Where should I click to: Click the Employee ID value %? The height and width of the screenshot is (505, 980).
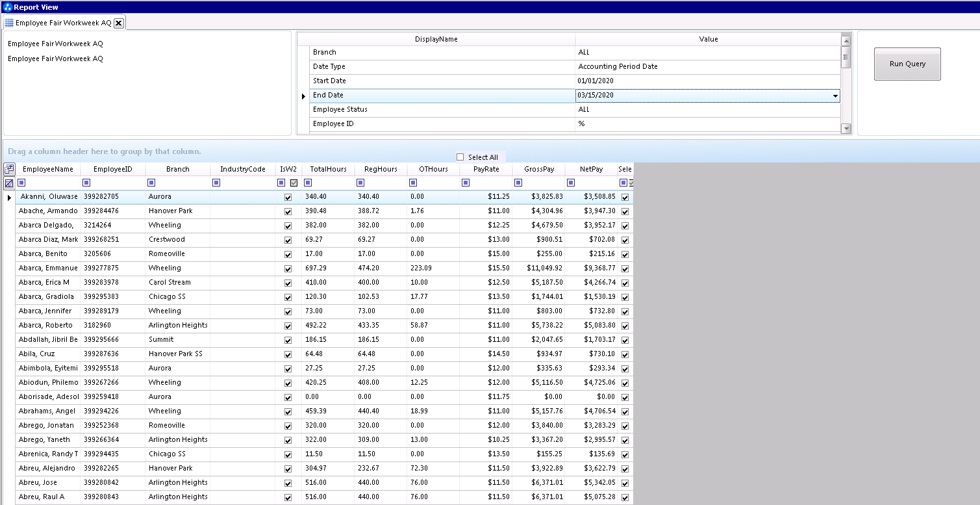[x=707, y=123]
